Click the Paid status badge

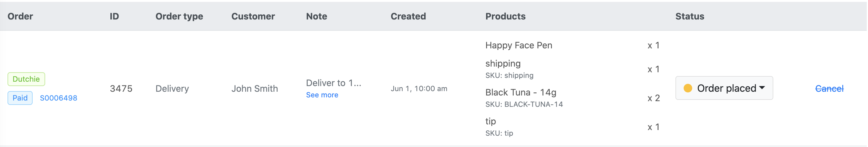(x=20, y=98)
